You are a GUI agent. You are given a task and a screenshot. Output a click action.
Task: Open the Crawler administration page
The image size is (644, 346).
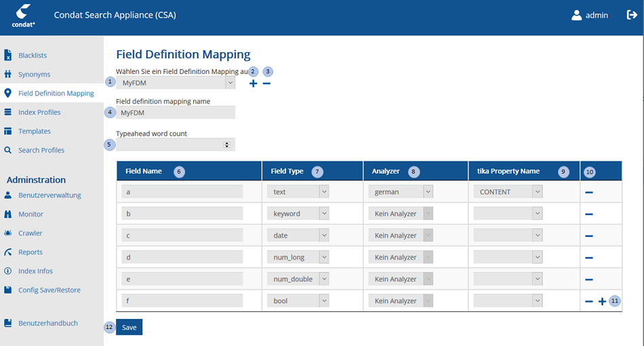tap(30, 233)
